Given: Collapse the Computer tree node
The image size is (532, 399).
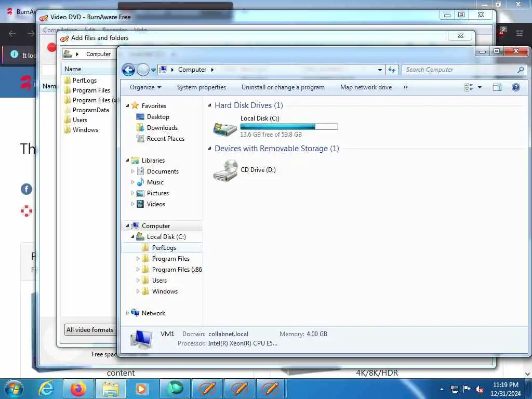Looking at the screenshot, I should click(128, 225).
